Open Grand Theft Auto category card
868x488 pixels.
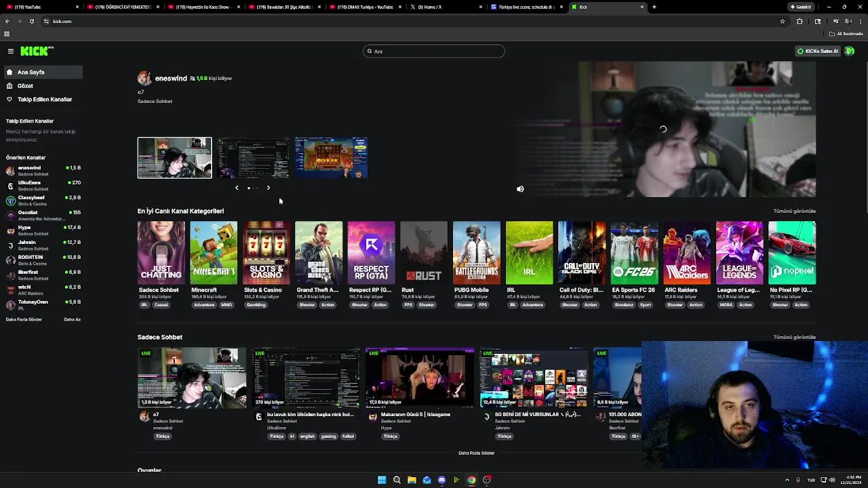tap(319, 253)
